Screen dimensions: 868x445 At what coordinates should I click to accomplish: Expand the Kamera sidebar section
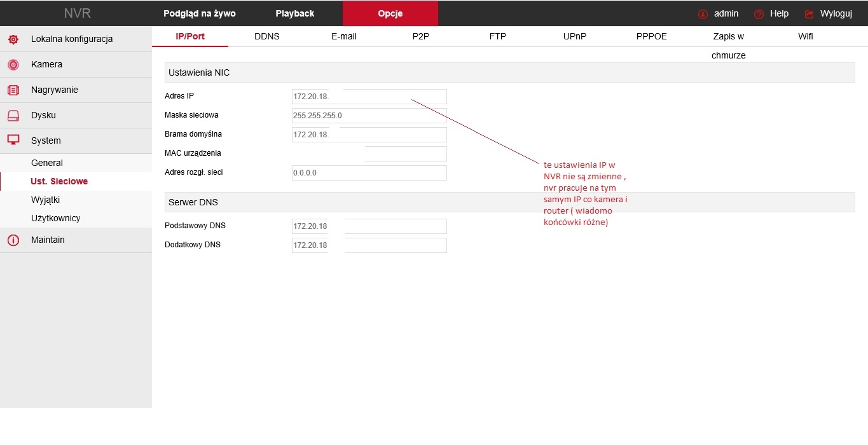[x=76, y=64]
